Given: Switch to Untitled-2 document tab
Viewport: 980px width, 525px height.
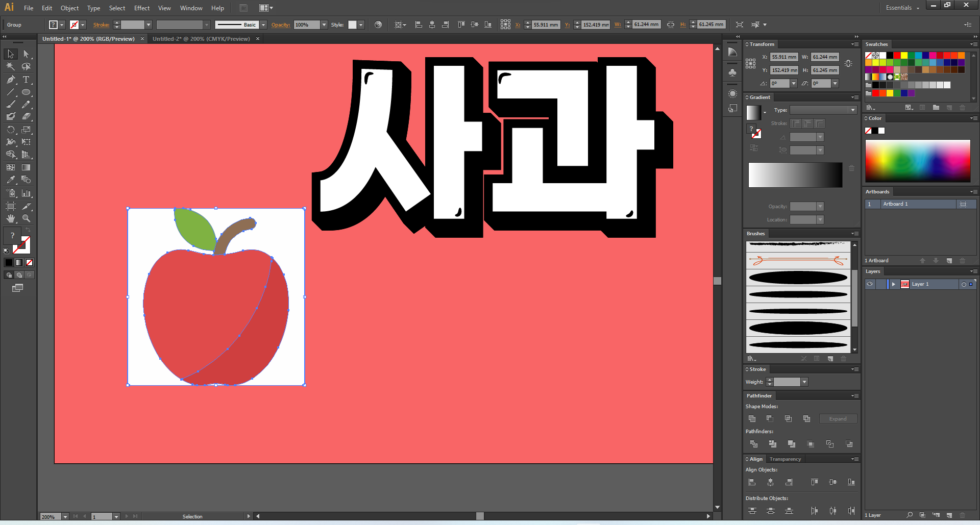Looking at the screenshot, I should (x=201, y=39).
